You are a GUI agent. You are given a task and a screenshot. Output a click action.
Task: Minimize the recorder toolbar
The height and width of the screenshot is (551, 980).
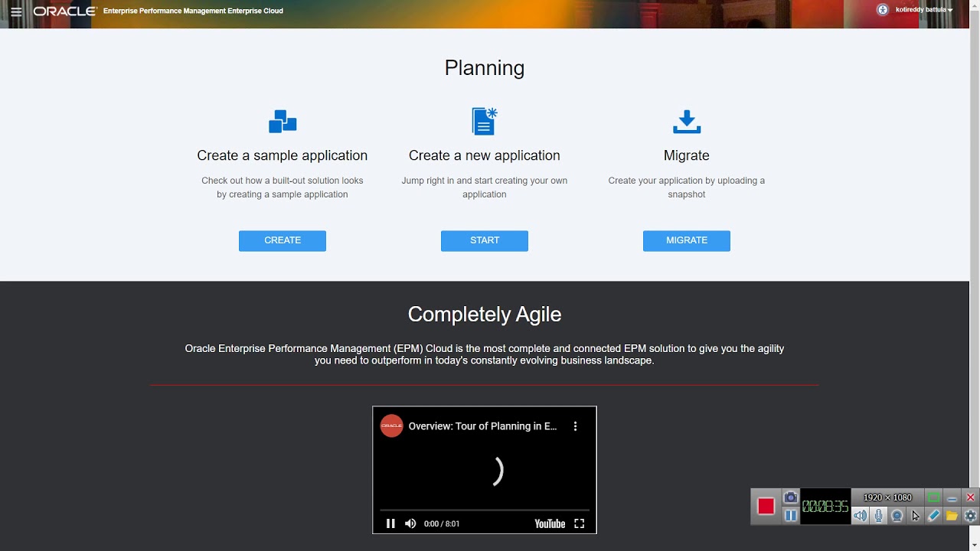coord(952,497)
